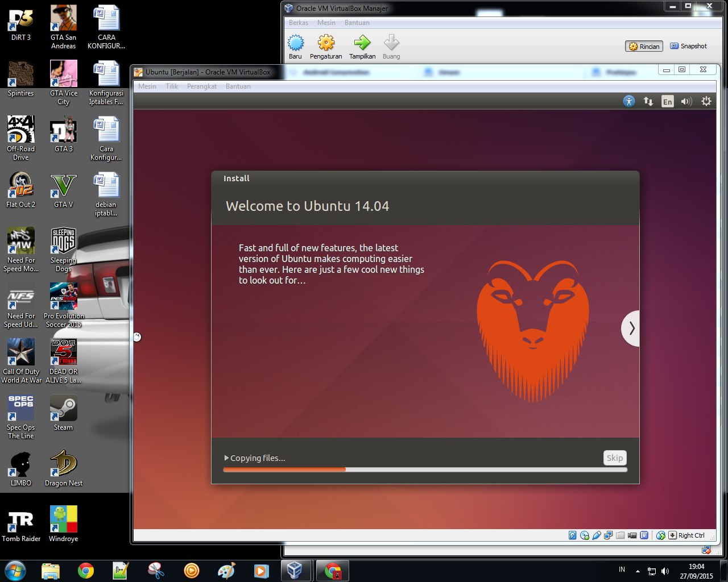Viewport: 728px width, 582px height.
Task: Show hidden tray icons arrow
Action: click(x=638, y=571)
